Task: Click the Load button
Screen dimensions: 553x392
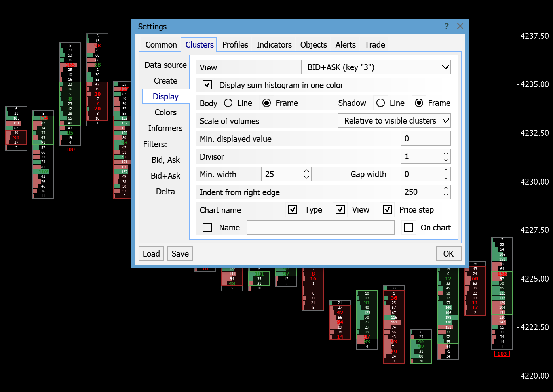Action: click(151, 254)
